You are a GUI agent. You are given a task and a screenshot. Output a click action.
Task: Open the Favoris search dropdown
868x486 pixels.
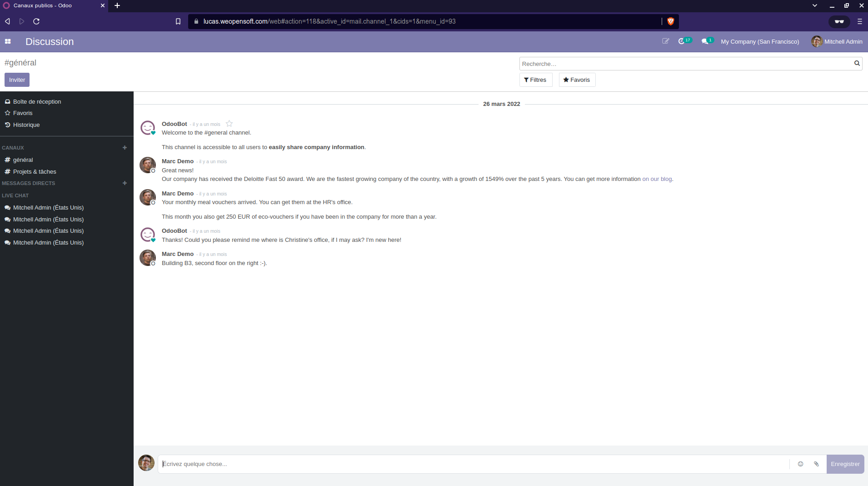coord(577,80)
